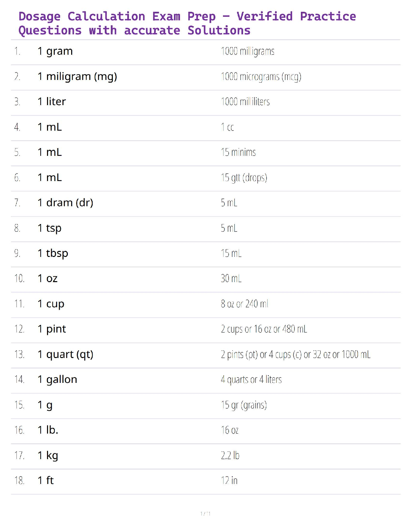Click the answer "1 cc"
Viewport: 411px width, 532px height.
tap(227, 127)
